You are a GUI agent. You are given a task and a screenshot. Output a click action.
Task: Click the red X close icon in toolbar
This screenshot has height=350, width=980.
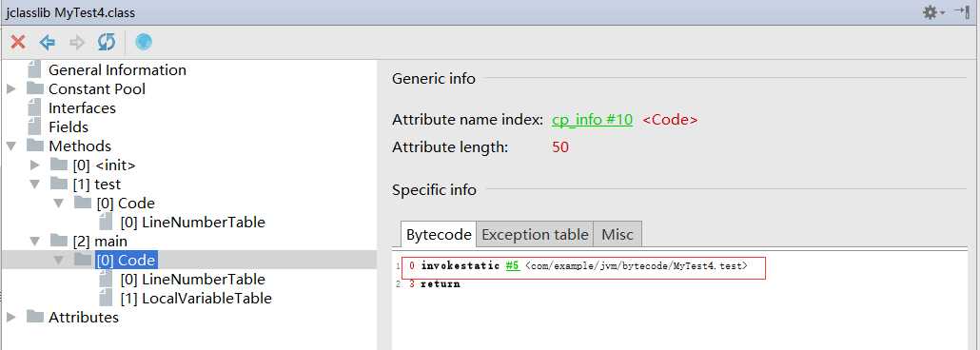(x=18, y=43)
